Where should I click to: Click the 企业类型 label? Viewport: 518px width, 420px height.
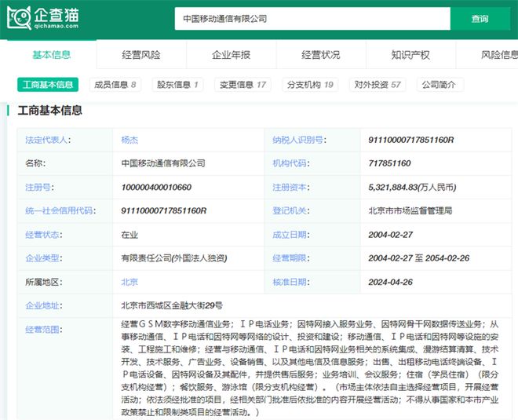point(44,258)
